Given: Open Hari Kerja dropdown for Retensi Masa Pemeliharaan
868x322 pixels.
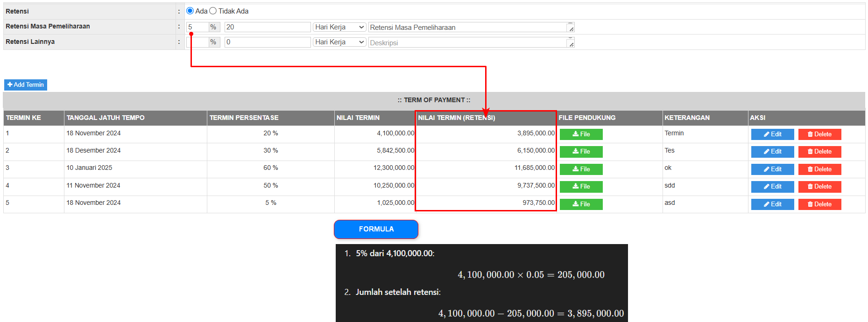Looking at the screenshot, I should click(339, 28).
